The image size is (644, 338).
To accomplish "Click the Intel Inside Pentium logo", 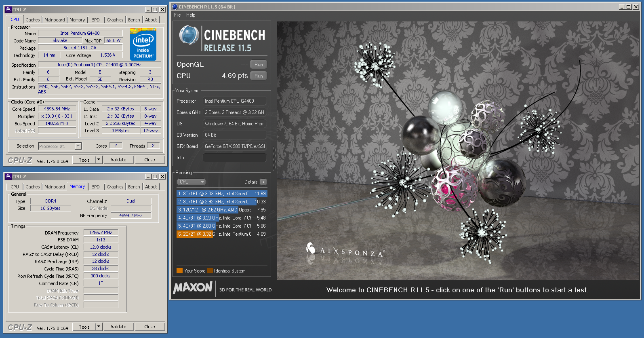I will coord(143,44).
